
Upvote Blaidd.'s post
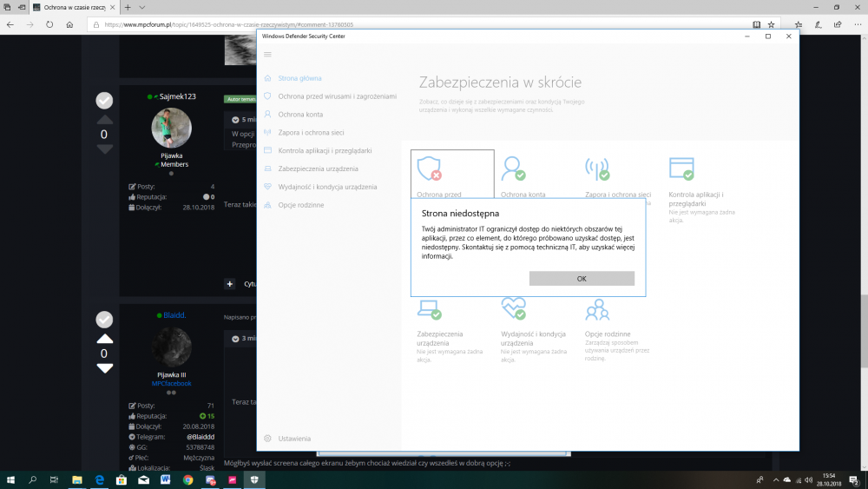pyautogui.click(x=105, y=339)
